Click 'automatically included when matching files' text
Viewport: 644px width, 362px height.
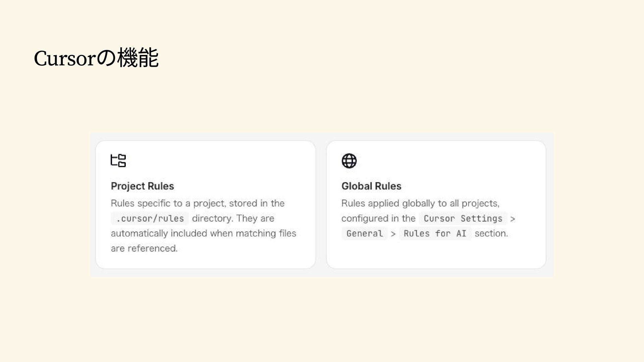point(204,233)
